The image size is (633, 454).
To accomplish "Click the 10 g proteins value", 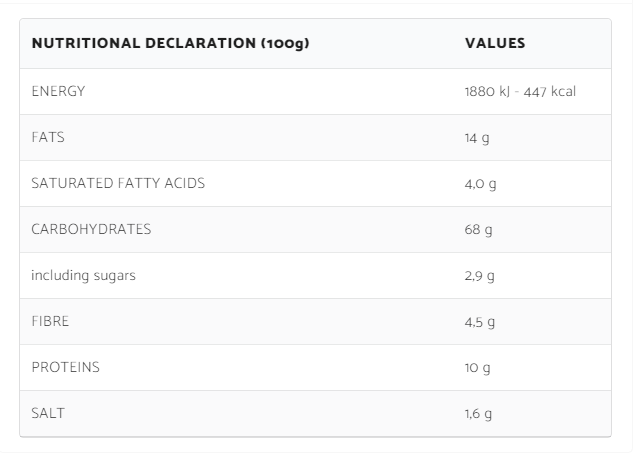I will pyautogui.click(x=477, y=368).
